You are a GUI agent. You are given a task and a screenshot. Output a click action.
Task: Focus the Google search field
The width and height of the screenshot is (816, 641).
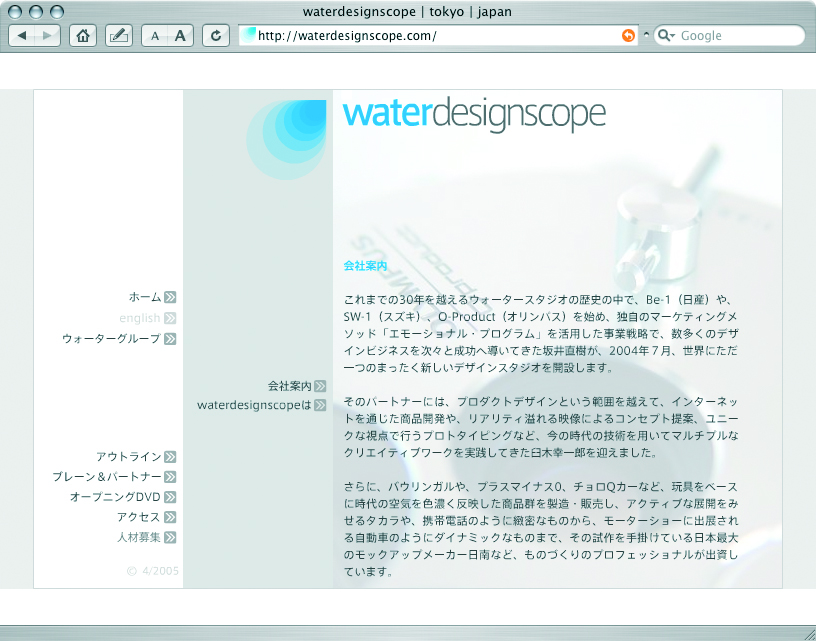point(730,35)
